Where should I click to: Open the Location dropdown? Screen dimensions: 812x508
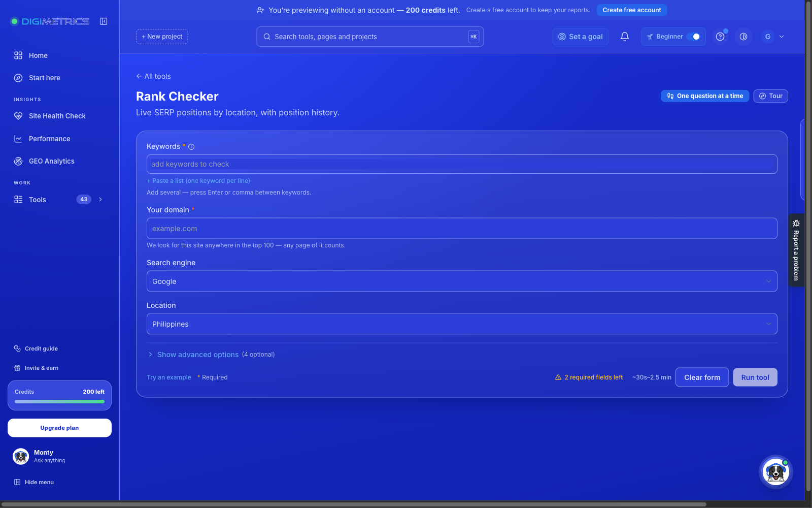(x=462, y=324)
